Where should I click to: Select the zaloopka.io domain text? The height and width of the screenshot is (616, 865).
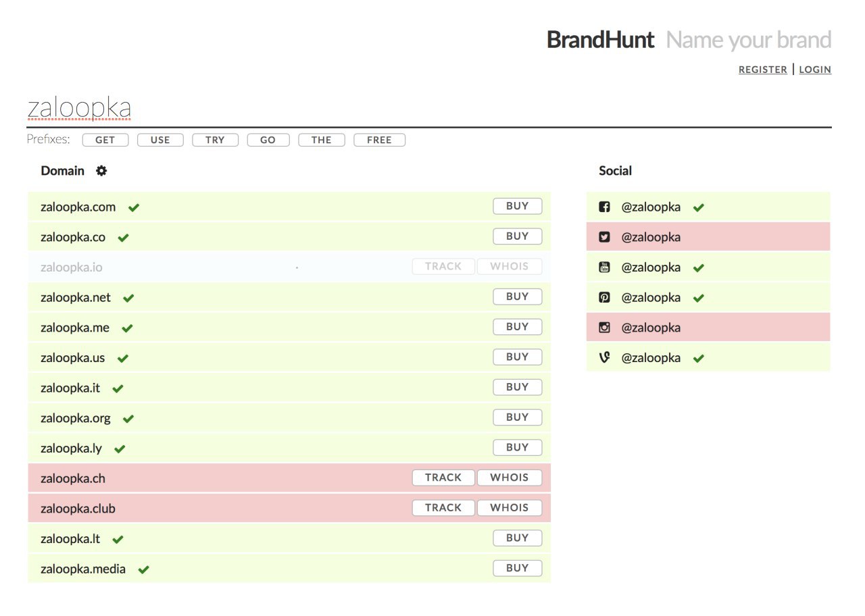(72, 267)
